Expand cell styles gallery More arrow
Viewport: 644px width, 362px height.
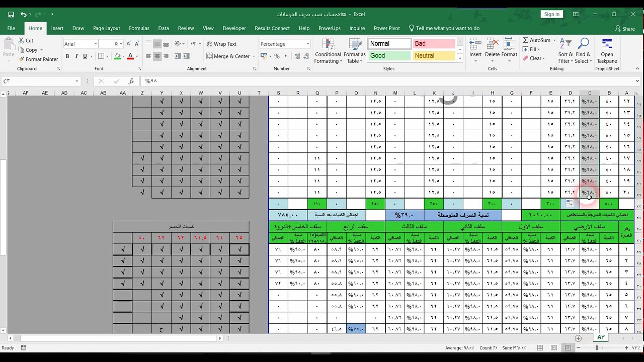[x=460, y=59]
